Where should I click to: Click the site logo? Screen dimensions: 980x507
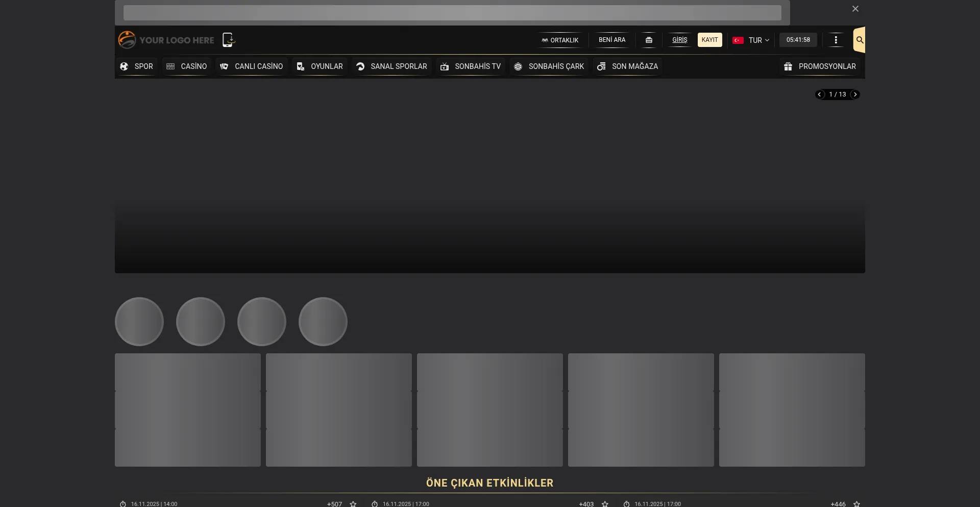tap(166, 40)
